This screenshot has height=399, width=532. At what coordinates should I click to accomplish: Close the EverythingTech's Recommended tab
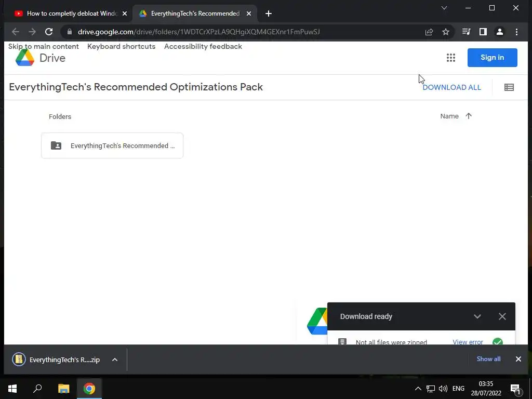[x=249, y=14]
